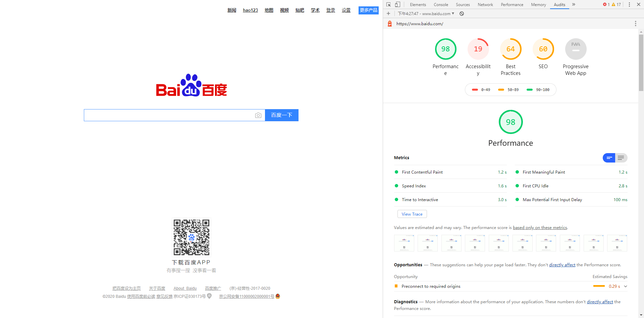
Task: Click the plus icon to start new audit
Action: coord(388,13)
